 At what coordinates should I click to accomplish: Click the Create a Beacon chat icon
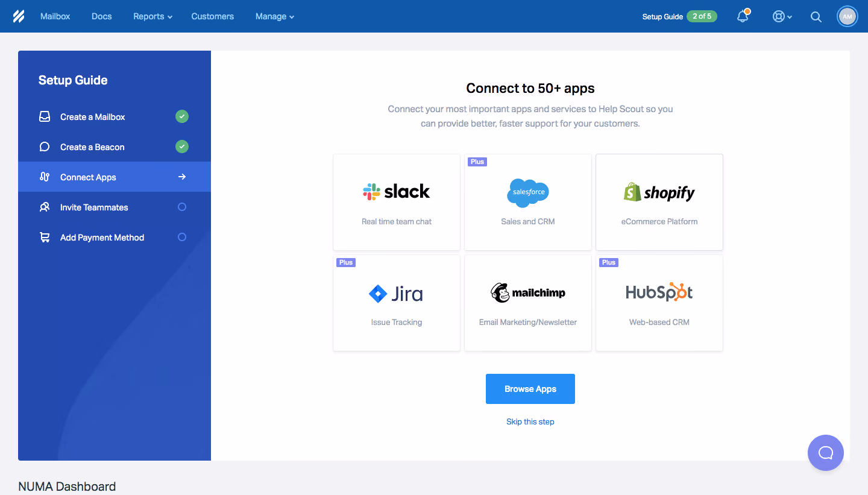[x=45, y=147]
